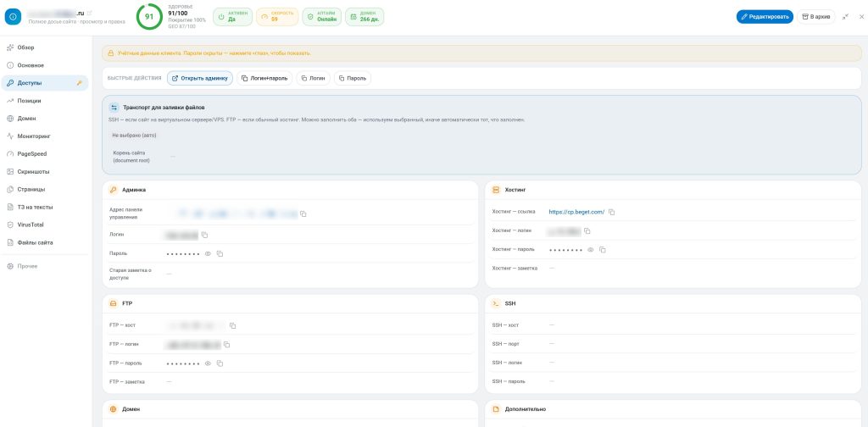Expand the Прочее sidebar group
Image resolution: width=868 pixels, height=427 pixels.
(45, 266)
